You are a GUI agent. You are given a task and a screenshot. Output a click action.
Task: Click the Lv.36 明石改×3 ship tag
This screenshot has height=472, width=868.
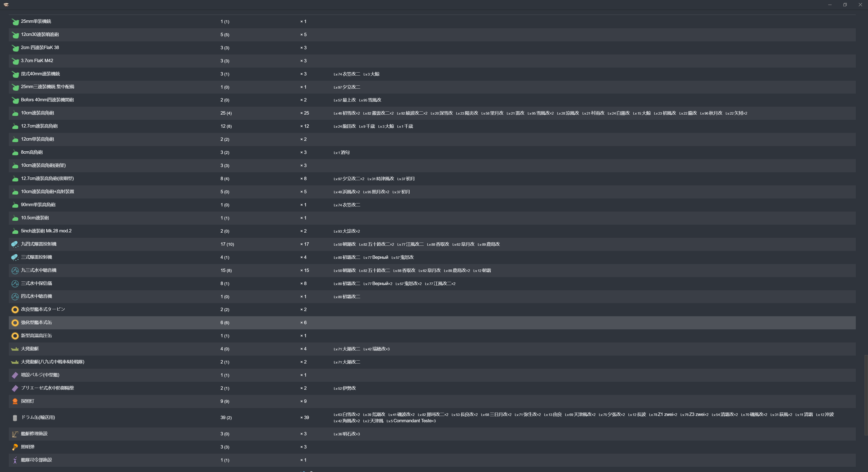(x=346, y=434)
